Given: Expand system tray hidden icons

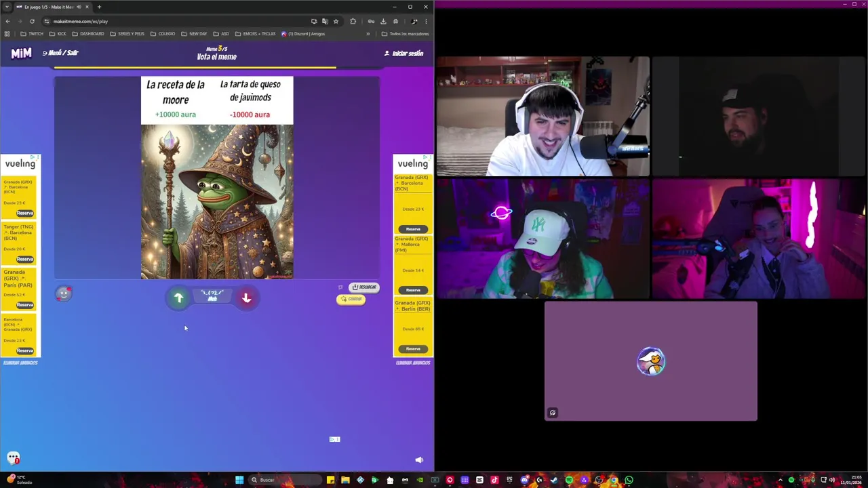Looking at the screenshot, I should point(780,480).
